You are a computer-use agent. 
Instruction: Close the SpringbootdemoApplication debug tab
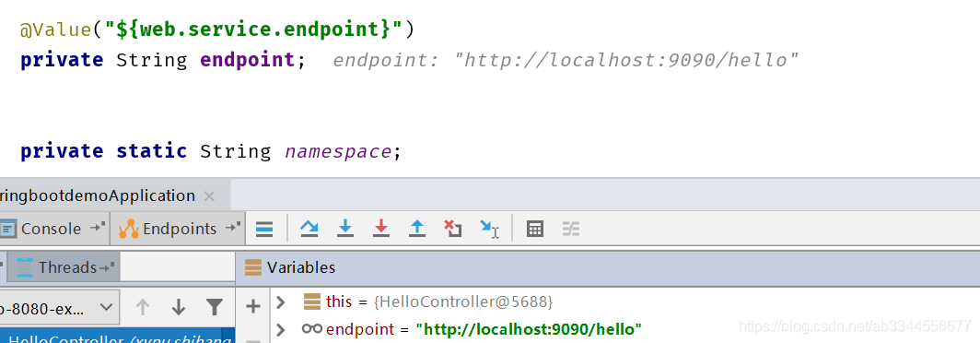point(209,196)
